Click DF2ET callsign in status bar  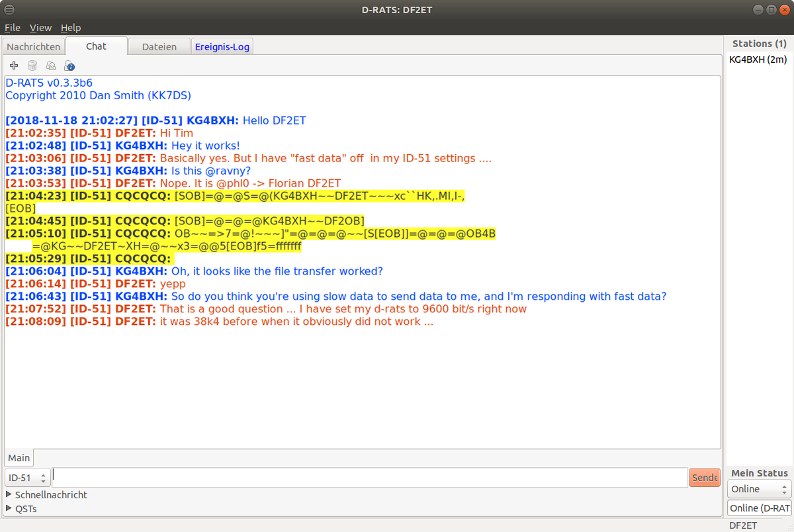[x=743, y=525]
